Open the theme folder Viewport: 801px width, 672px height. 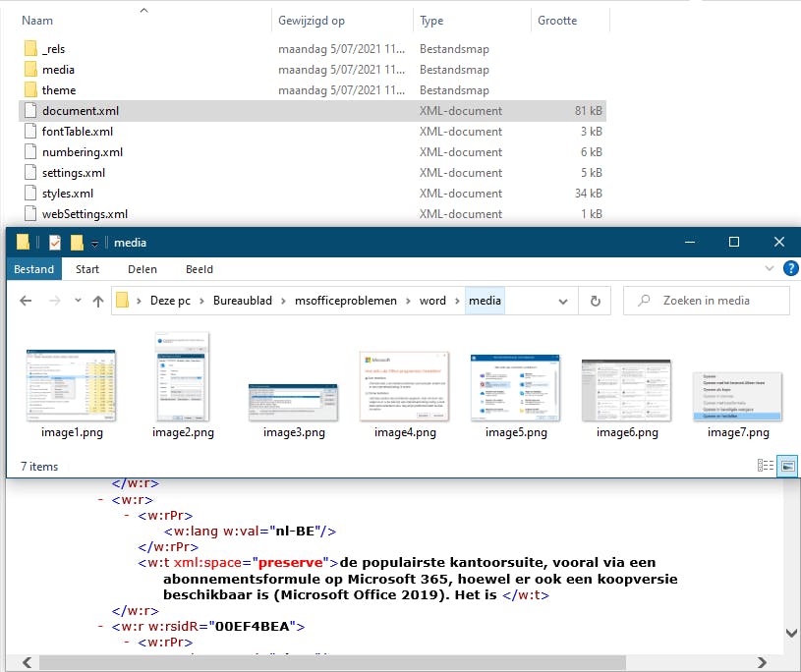coord(58,90)
